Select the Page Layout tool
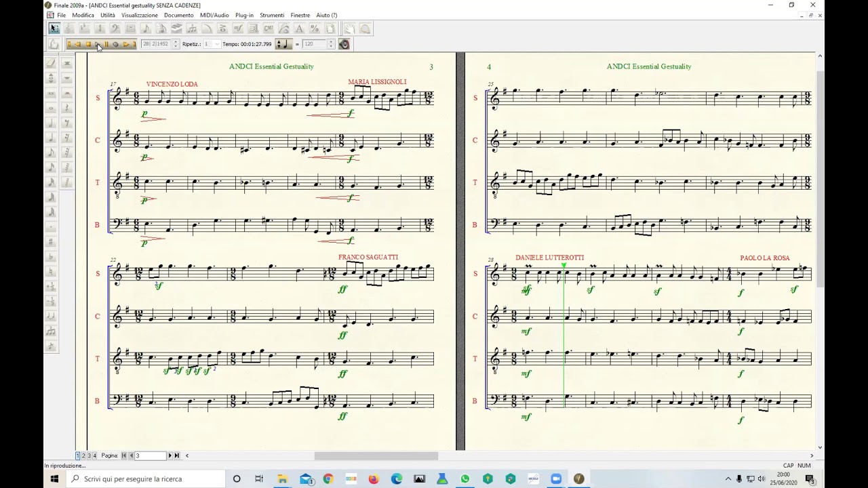The height and width of the screenshot is (488, 868). pos(330,28)
